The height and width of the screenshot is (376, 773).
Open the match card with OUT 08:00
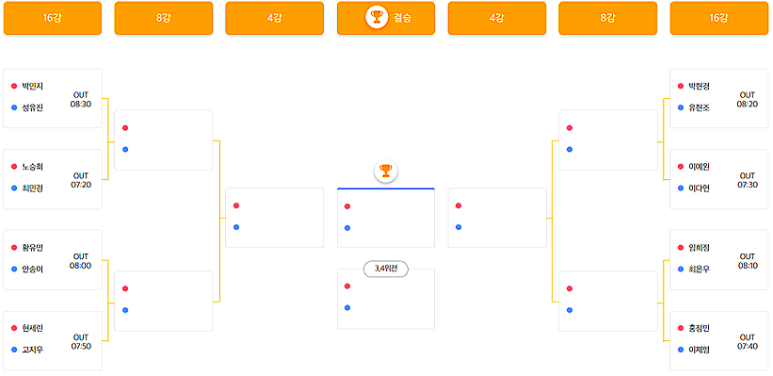tap(53, 260)
